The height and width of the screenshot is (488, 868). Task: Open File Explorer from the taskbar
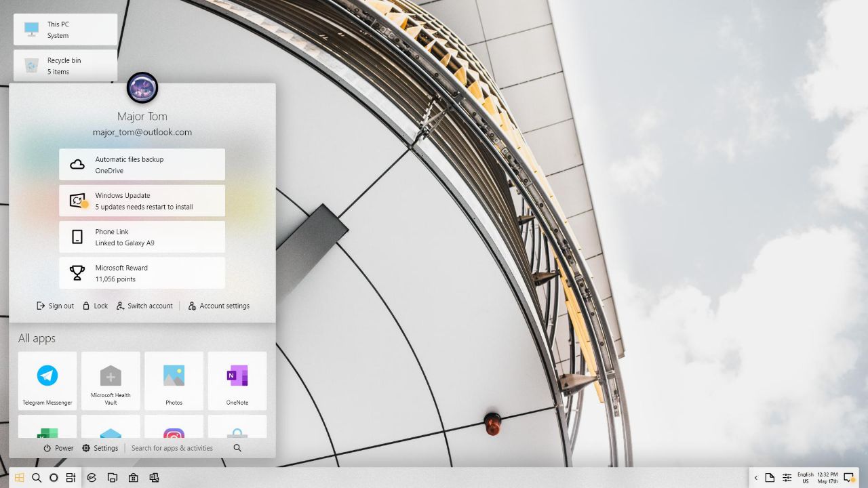[113, 478]
